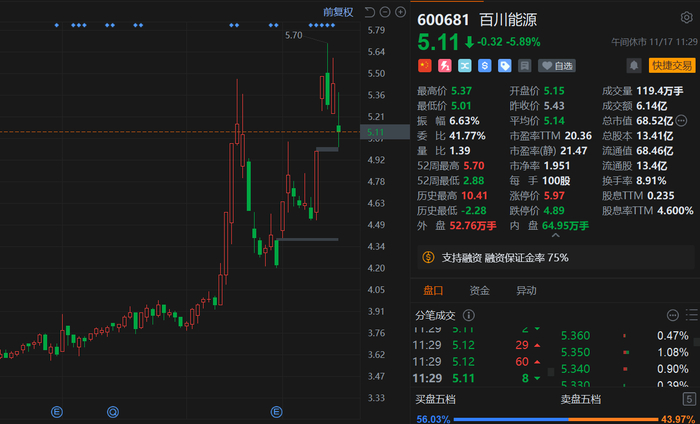
Task: Click the 5-level depth box icon
Action: click(x=689, y=399)
